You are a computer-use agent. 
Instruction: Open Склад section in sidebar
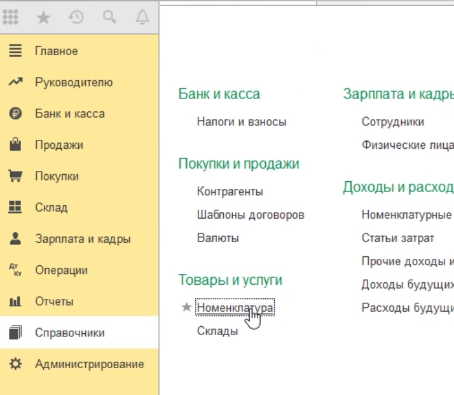coord(79,207)
